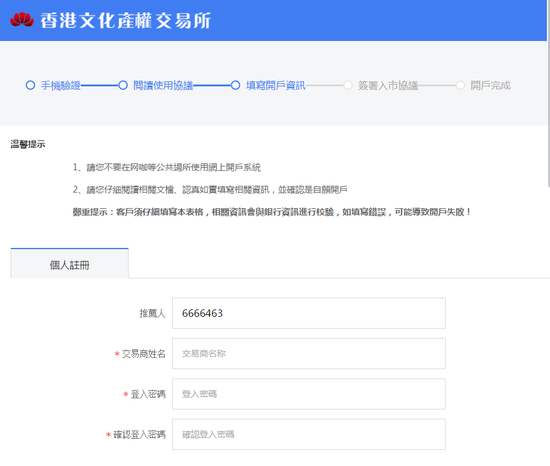Image resolution: width=550 pixels, height=466 pixels.
Task: Focus the 確認登入密碼 input field
Action: pyautogui.click(x=309, y=434)
